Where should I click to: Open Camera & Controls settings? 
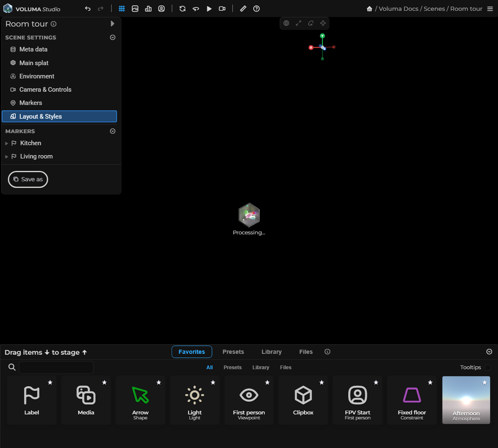(59, 90)
